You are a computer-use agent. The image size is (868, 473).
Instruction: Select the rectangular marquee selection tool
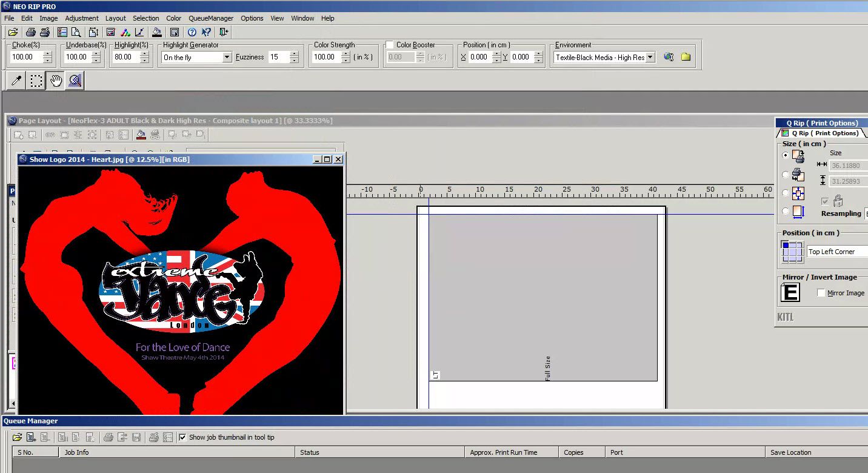pos(36,81)
